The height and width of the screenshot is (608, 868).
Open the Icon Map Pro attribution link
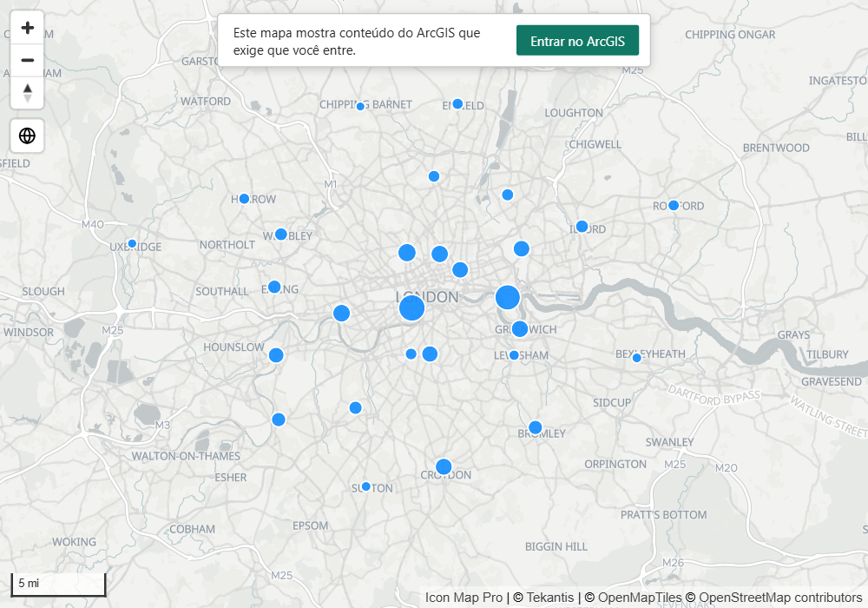[464, 598]
